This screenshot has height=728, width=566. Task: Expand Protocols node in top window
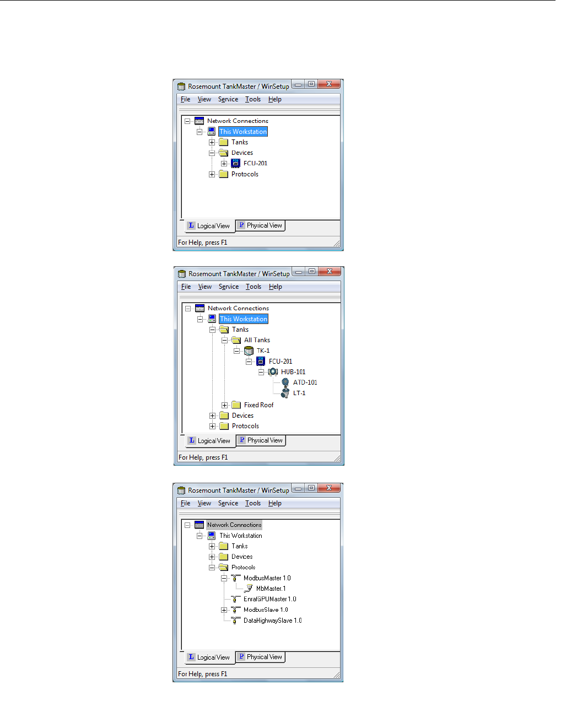point(212,174)
